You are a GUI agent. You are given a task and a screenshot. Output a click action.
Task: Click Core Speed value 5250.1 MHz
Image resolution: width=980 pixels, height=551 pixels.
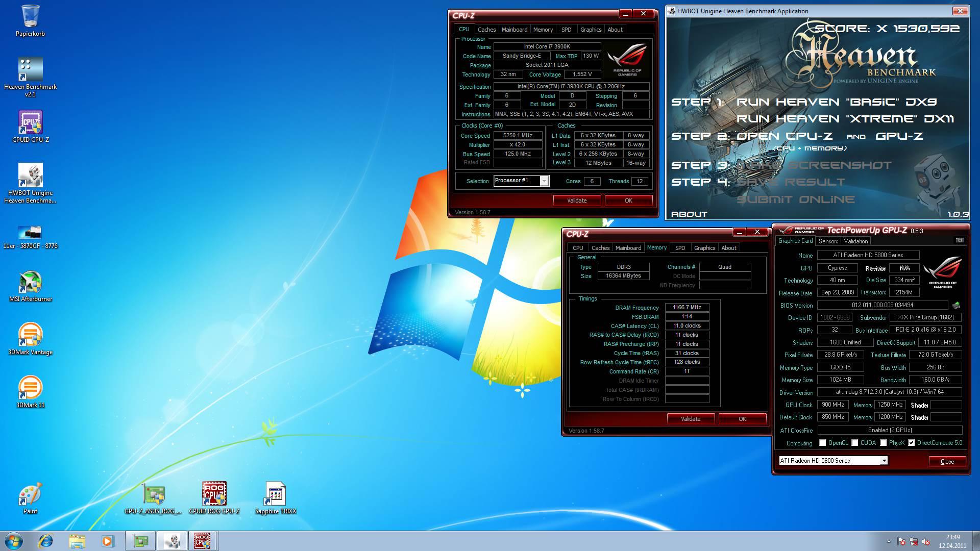tap(518, 136)
